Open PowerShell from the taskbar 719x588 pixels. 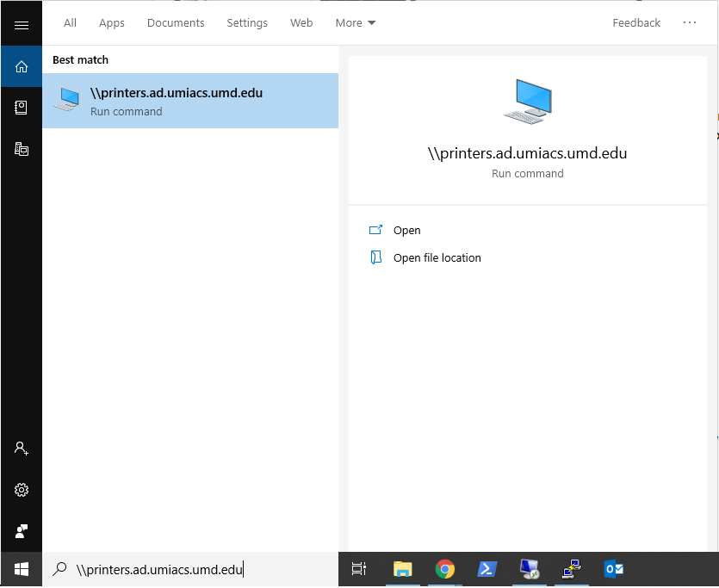(x=487, y=569)
